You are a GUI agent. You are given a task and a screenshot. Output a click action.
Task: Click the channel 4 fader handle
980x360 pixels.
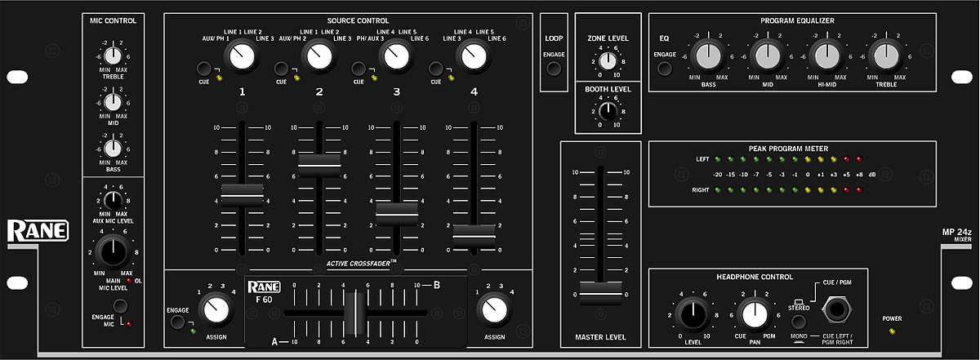click(474, 235)
